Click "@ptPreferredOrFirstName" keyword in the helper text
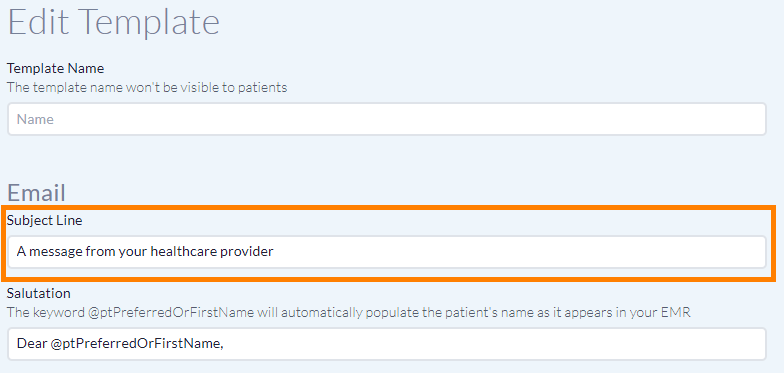This screenshot has height=373, width=784. click(173, 314)
